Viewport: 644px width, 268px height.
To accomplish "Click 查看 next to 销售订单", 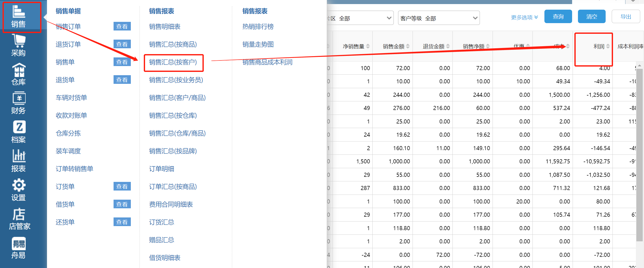I will (122, 26).
